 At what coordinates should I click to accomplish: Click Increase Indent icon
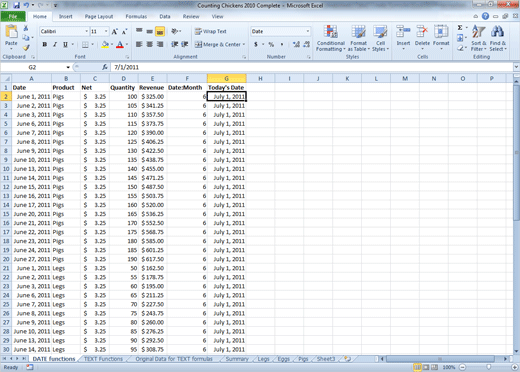click(185, 44)
